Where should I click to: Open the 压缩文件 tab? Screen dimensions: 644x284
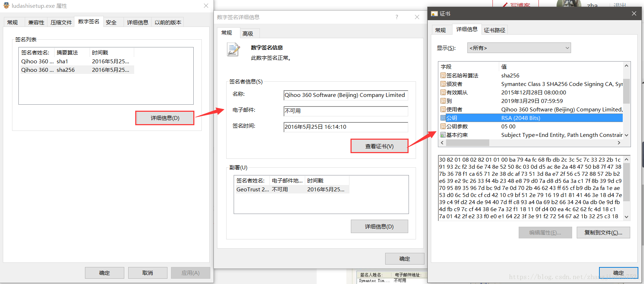61,22
